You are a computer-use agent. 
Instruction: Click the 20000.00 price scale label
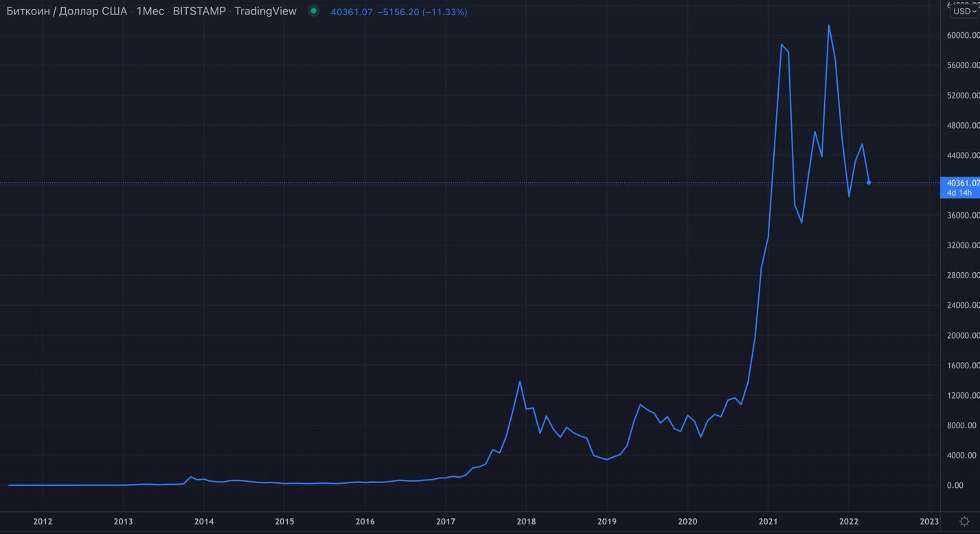coord(963,335)
